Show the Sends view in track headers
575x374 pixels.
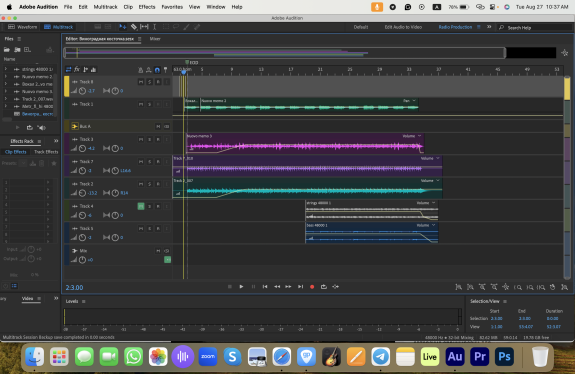coord(85,69)
